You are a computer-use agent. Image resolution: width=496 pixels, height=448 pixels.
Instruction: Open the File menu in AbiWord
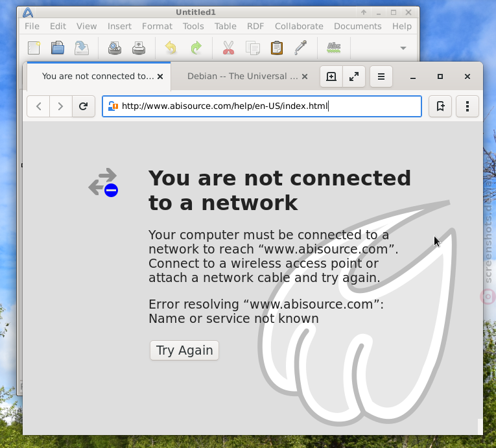tap(32, 27)
